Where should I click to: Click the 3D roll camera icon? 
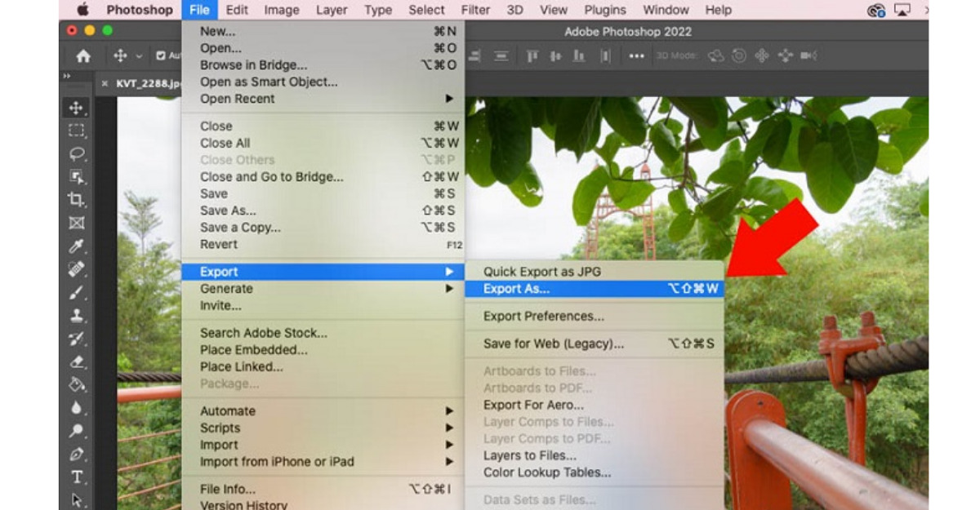tap(739, 56)
